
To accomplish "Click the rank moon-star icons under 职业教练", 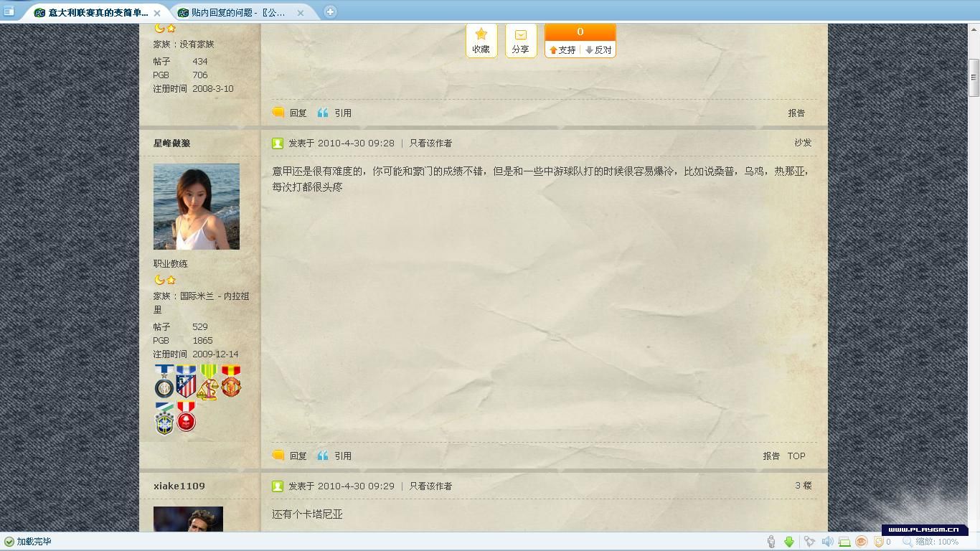I will 165,280.
